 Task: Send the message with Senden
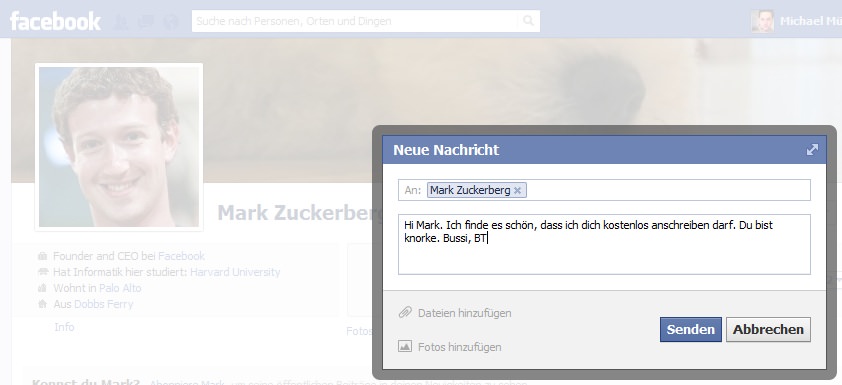pos(691,329)
